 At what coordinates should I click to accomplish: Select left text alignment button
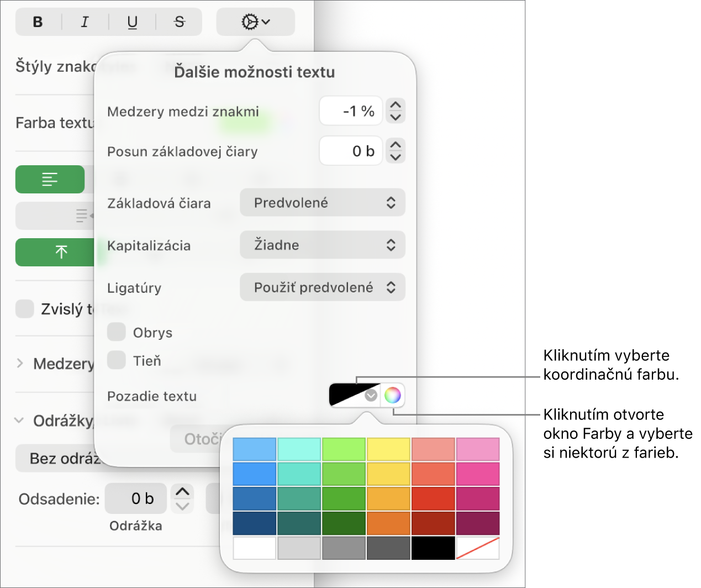pos(50,180)
